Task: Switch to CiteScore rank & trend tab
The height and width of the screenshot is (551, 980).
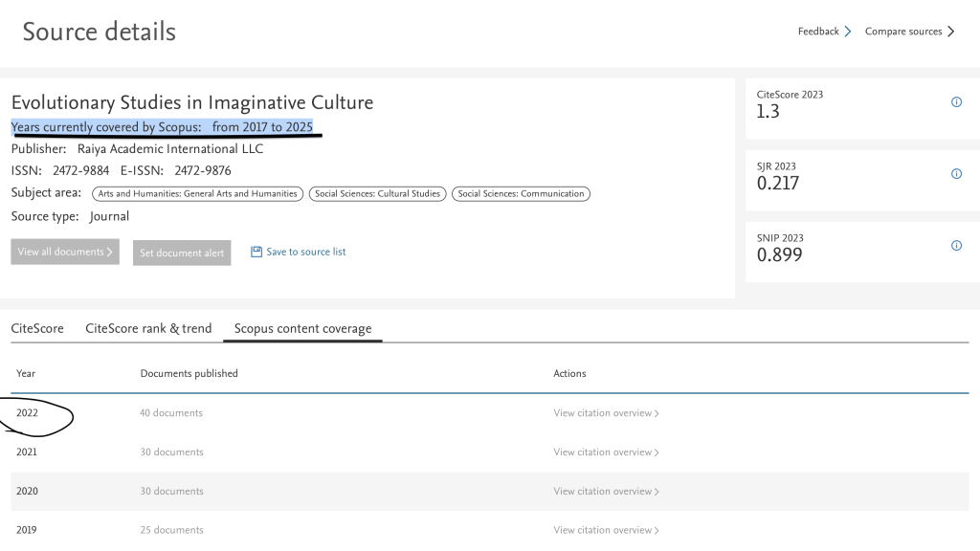Action: (x=148, y=329)
